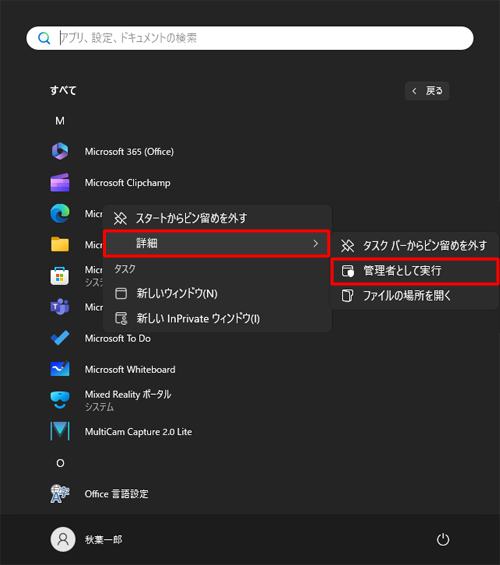Click the unpin icon beside タスク バーからピン留めを外す

348,245
